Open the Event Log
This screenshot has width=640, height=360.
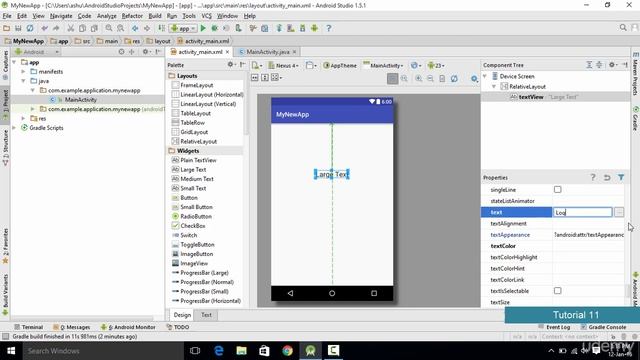[554, 327]
